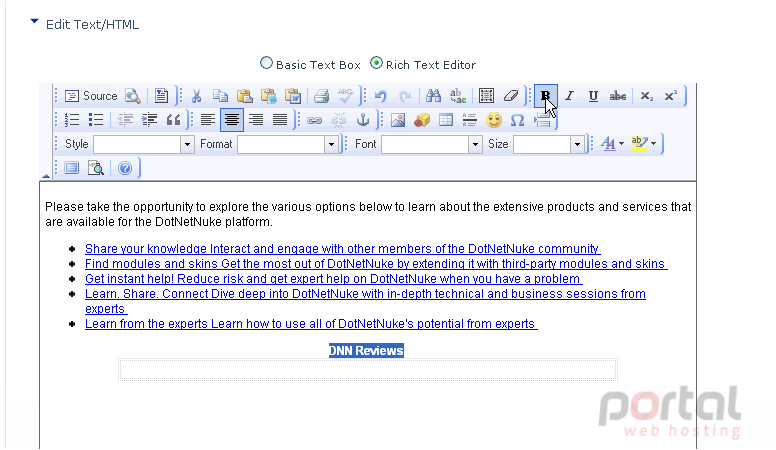This screenshot has width=776, height=450.
Task: Maximize the editor with Fit Window icon
Action: (x=72, y=168)
